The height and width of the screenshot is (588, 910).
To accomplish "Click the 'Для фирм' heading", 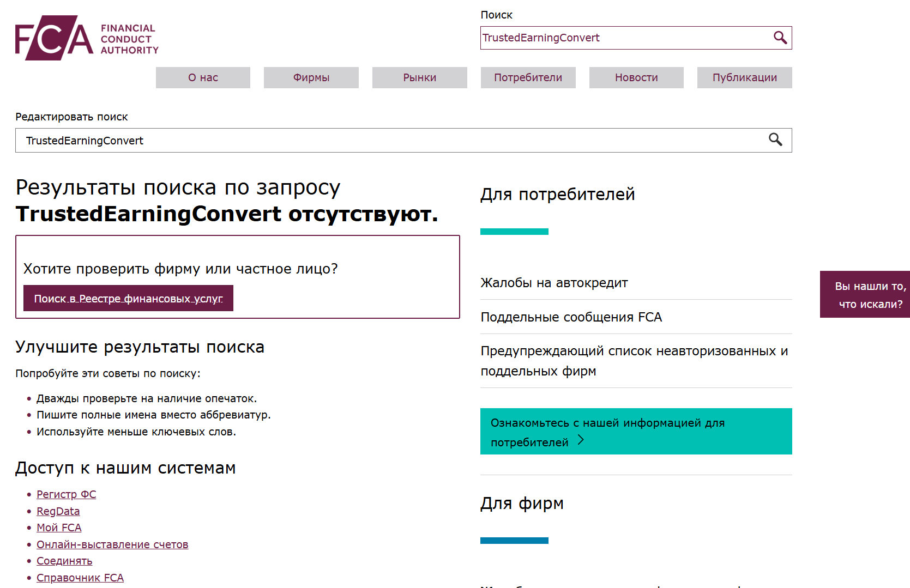I will point(522,503).
